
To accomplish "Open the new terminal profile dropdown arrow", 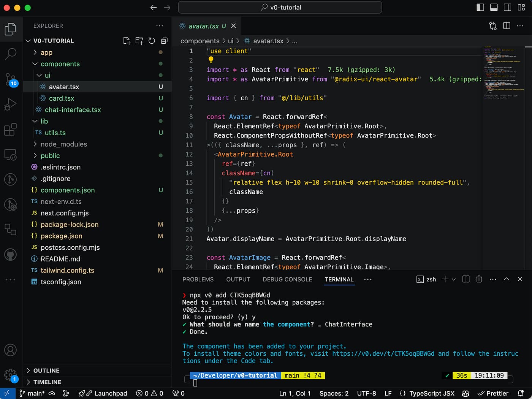I will tap(454, 279).
